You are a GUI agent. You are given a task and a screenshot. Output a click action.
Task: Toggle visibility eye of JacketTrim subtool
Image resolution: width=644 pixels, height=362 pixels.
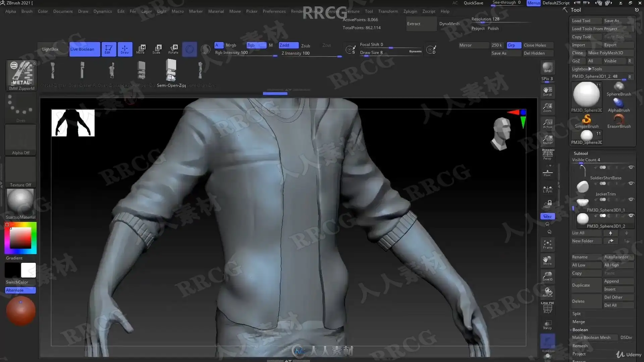point(631,183)
